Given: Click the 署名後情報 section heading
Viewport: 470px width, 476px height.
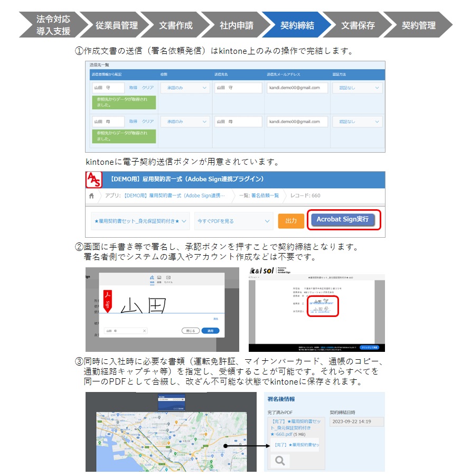Looking at the screenshot, I should (x=281, y=399).
